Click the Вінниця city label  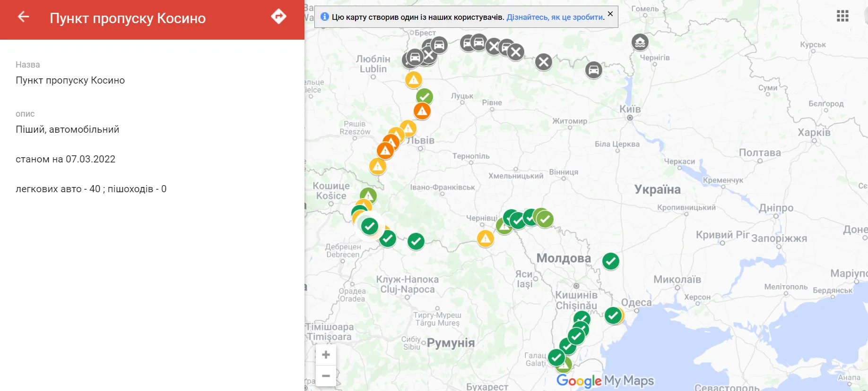click(564, 172)
